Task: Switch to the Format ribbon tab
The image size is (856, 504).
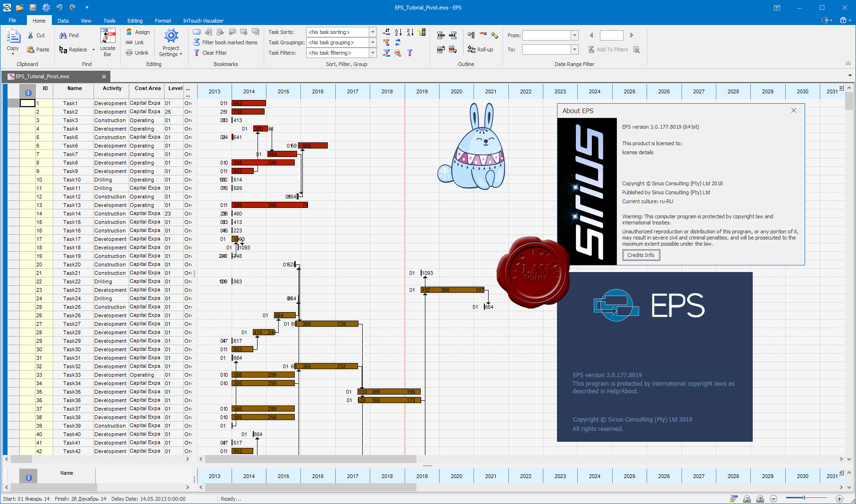Action: point(163,21)
